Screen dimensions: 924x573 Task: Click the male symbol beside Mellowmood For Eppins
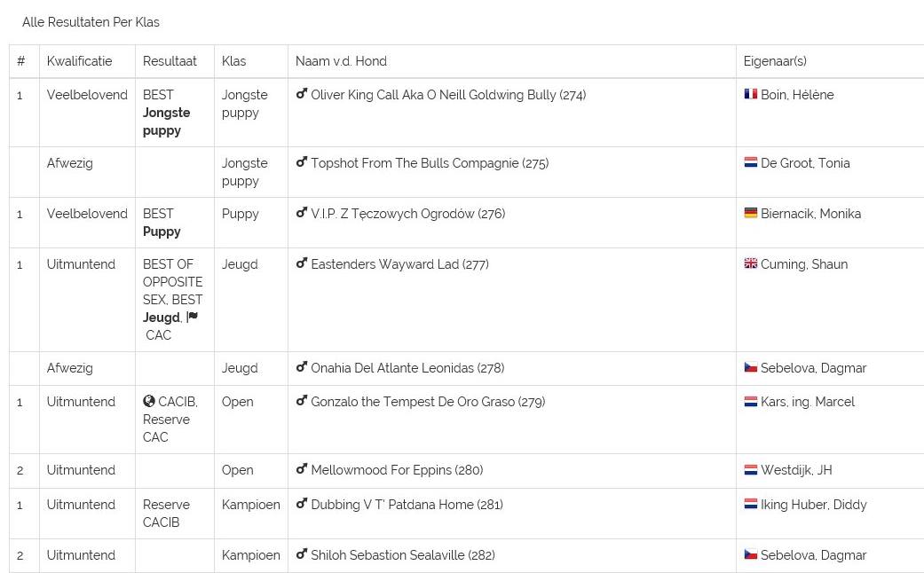click(x=302, y=468)
